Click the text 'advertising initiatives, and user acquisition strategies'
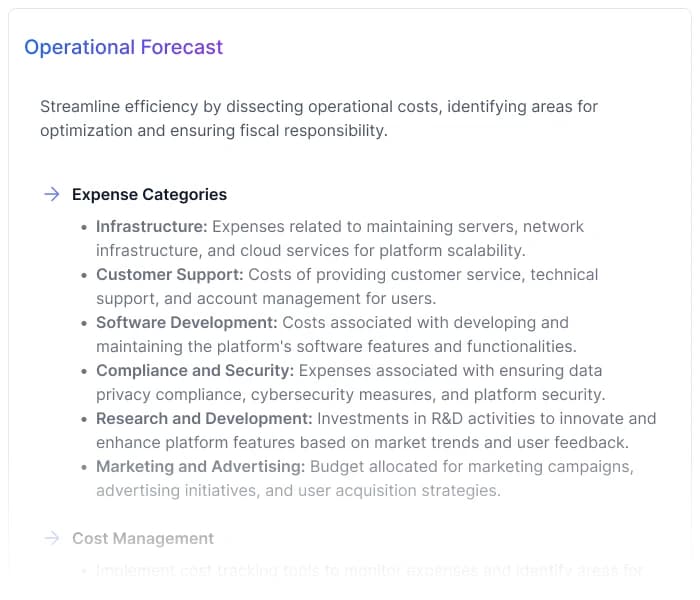 [x=297, y=490]
